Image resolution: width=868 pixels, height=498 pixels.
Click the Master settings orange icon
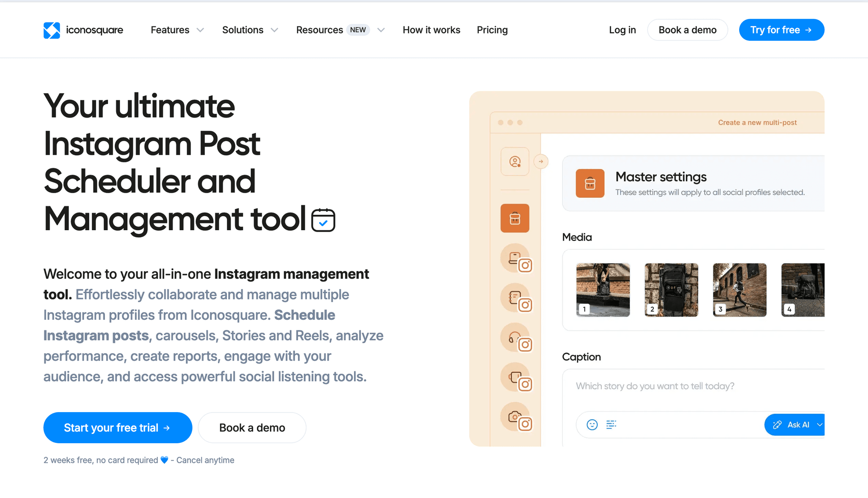click(x=590, y=183)
